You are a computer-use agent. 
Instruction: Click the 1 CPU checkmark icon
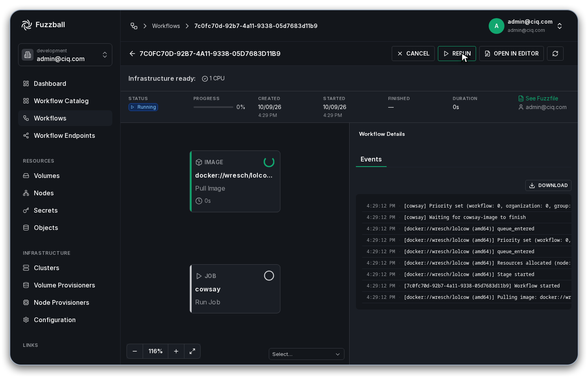click(205, 79)
